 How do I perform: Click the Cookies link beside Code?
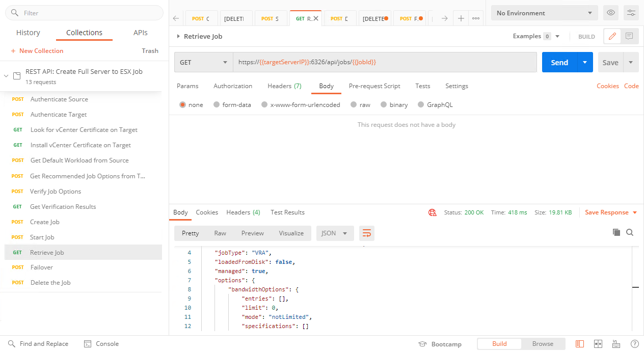coord(608,86)
